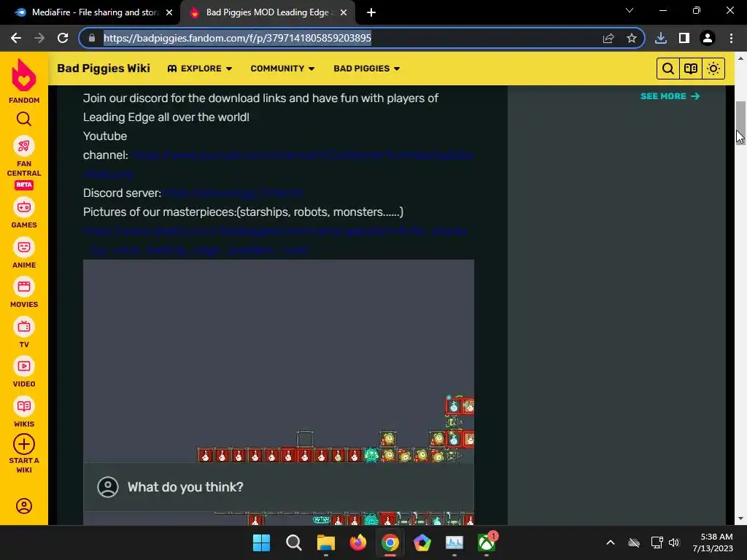Close the Bad Piggies MOD tab

[344, 12]
